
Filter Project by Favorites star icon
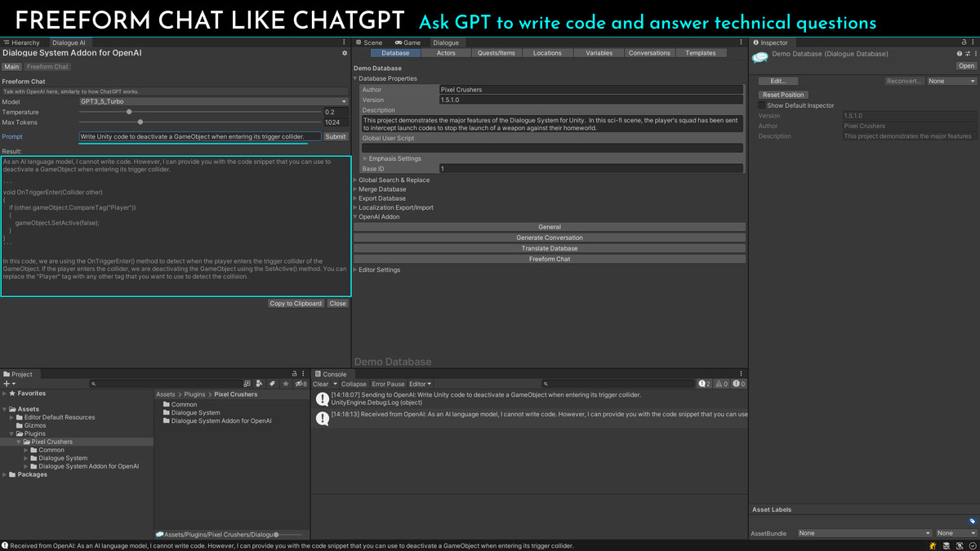[286, 384]
